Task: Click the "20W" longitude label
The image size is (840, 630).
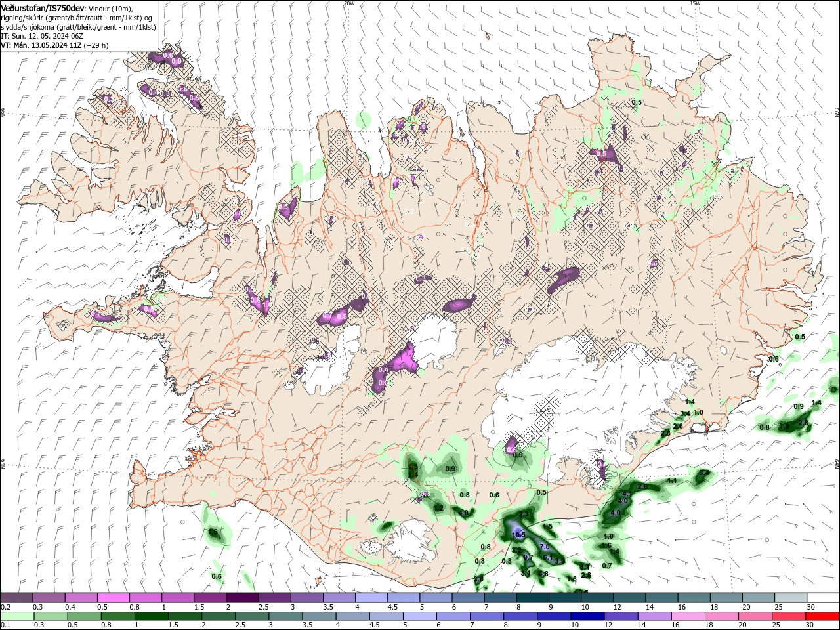Action: point(349,3)
